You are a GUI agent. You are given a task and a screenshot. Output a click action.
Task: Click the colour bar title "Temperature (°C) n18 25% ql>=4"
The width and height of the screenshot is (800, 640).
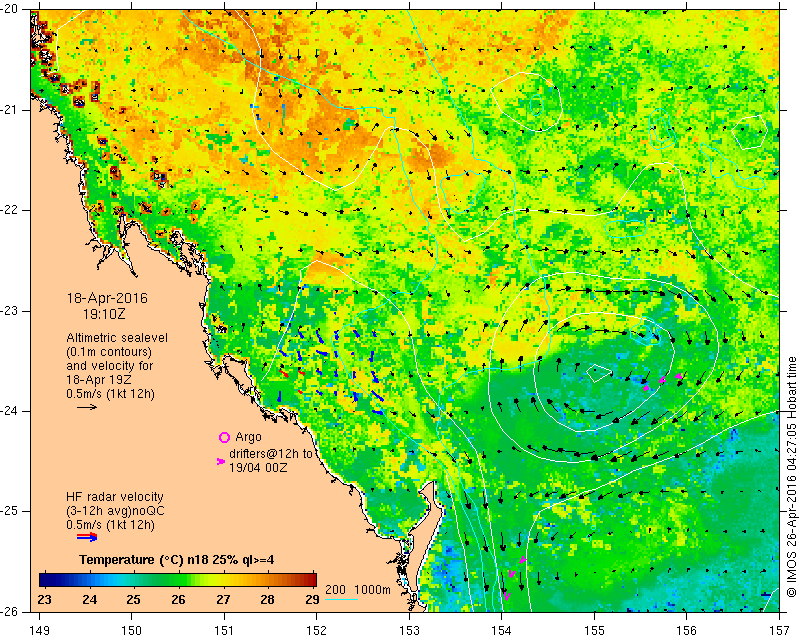click(x=177, y=560)
